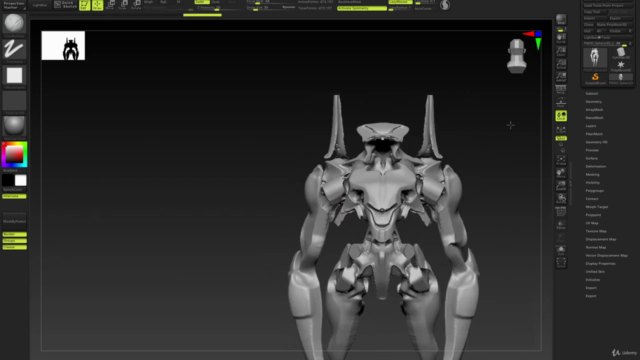640x360 pixels.
Task: Expand the ArrayMesh section
Action: pos(594,110)
